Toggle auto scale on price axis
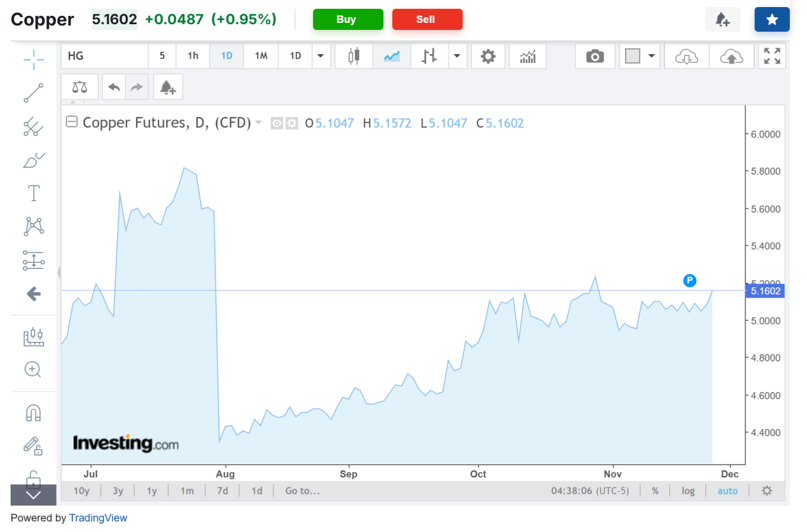Screen dimensions: 807x532 (x=728, y=491)
